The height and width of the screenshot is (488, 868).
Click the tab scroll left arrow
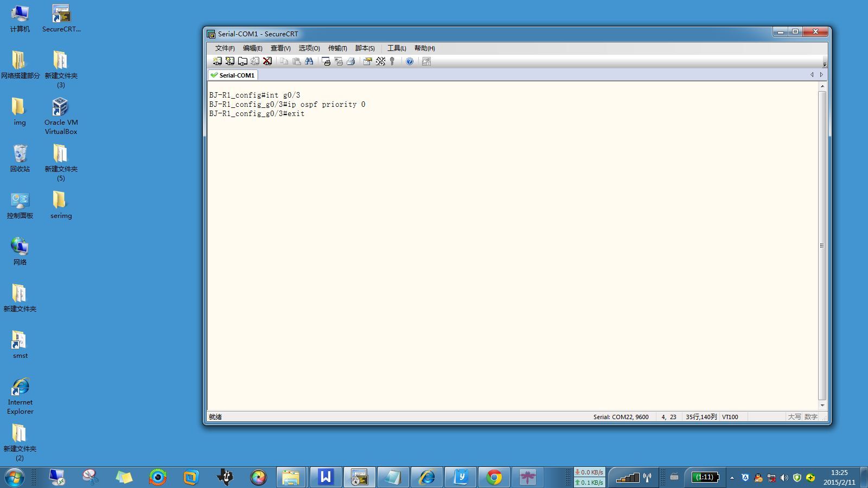(812, 75)
